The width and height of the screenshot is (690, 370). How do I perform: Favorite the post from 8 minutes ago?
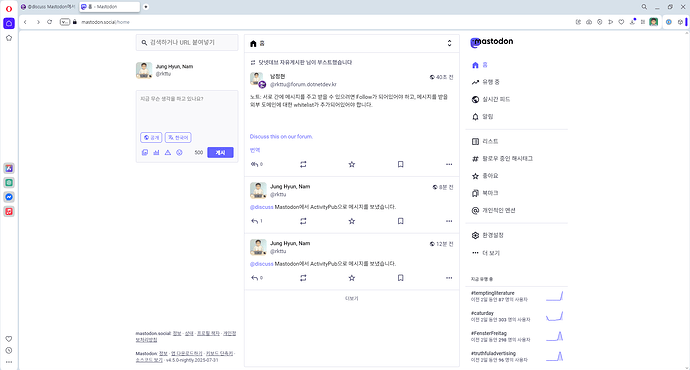[x=352, y=221]
